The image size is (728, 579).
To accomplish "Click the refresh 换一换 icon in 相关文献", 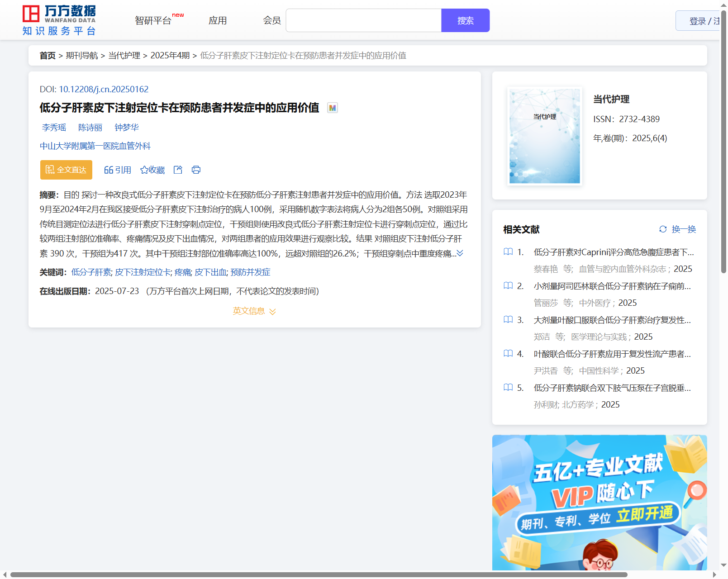I will (663, 229).
